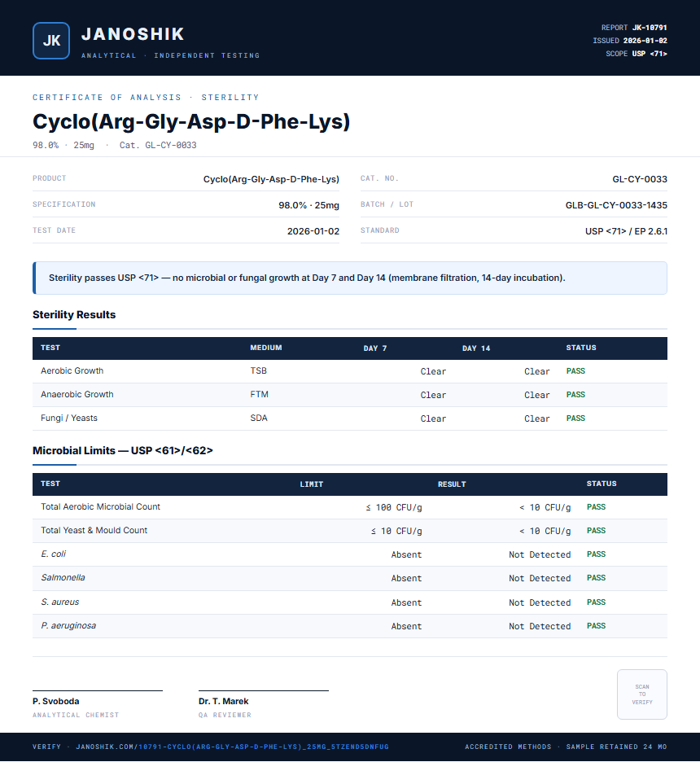Click Day 7 Clear for Aerobic Growth
Screen dimensions: 700x784
tap(433, 371)
